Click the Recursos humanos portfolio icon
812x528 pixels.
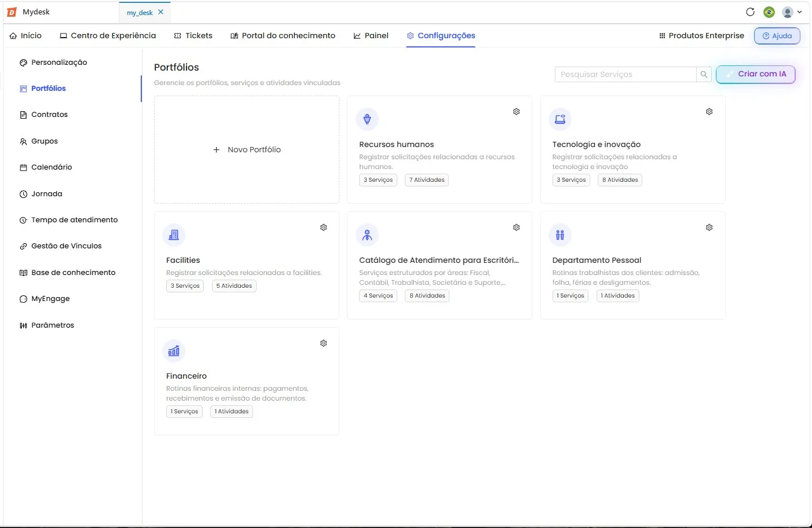tap(367, 119)
